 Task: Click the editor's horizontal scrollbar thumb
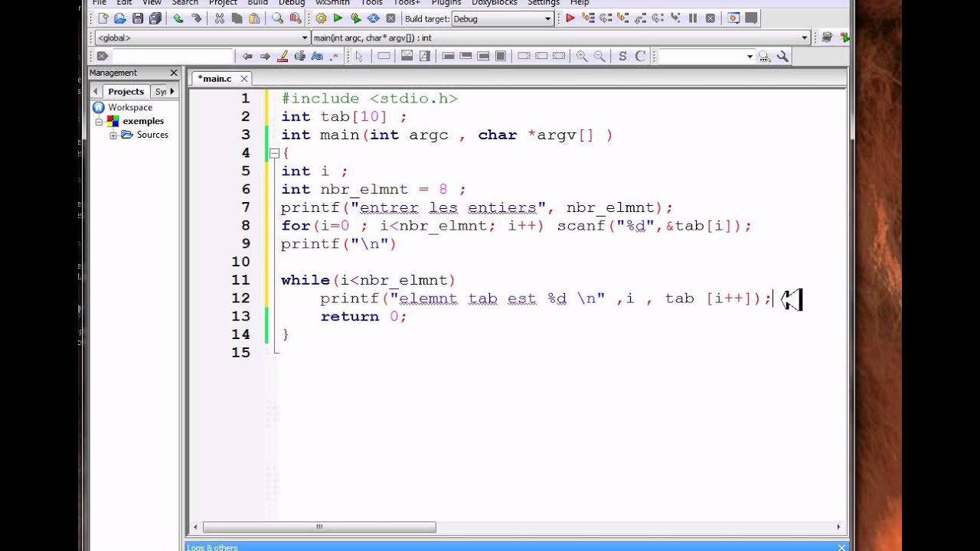[x=319, y=527]
